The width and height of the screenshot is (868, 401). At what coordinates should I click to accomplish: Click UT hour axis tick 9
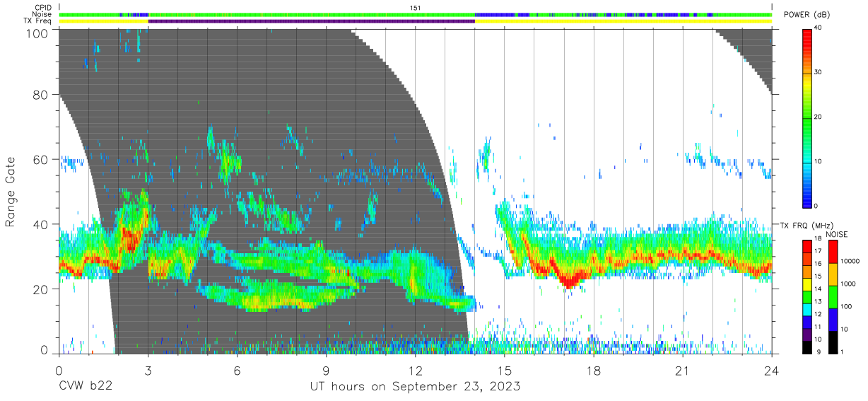tap(326, 371)
